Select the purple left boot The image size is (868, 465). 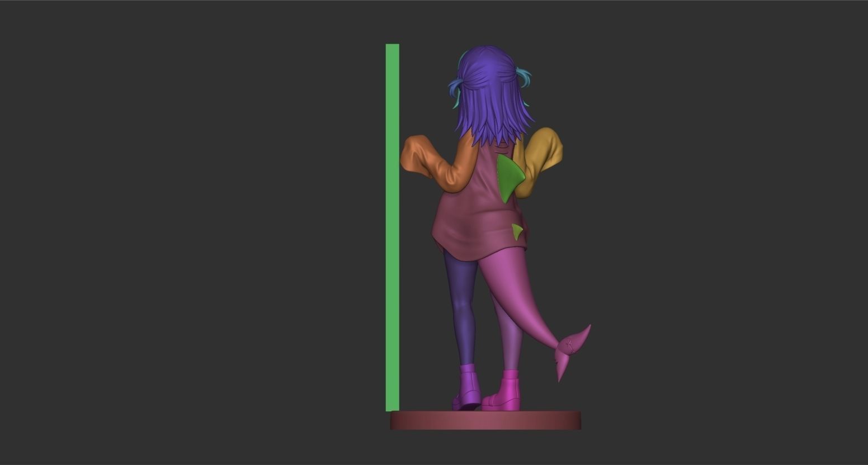tap(468, 386)
